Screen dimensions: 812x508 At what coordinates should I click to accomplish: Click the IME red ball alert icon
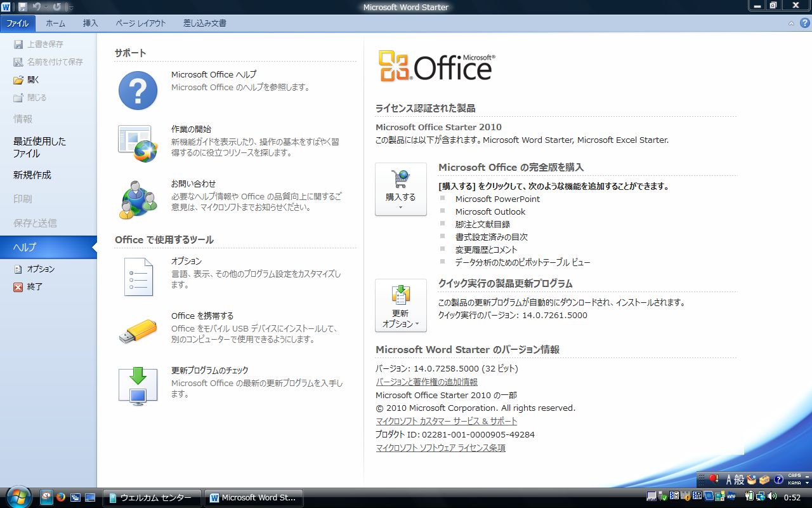tap(714, 479)
